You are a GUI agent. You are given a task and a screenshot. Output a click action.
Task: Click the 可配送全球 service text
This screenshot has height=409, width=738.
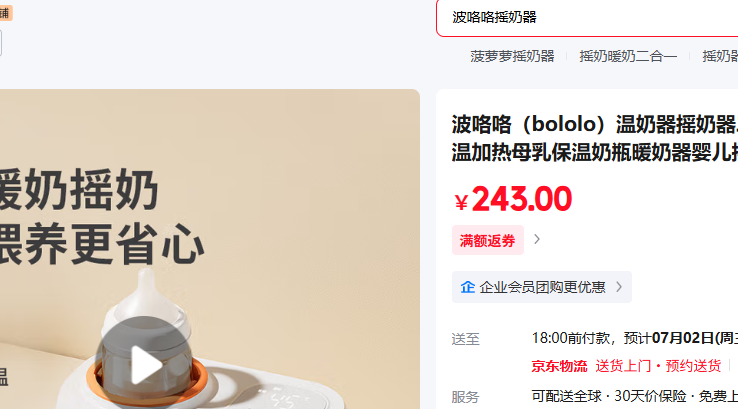click(x=566, y=396)
